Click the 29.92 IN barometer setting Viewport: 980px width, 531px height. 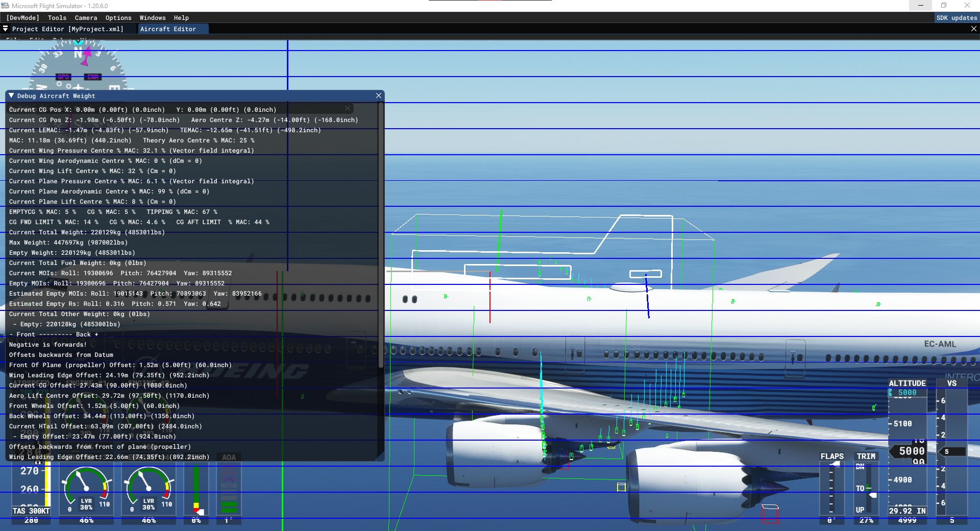click(x=907, y=511)
